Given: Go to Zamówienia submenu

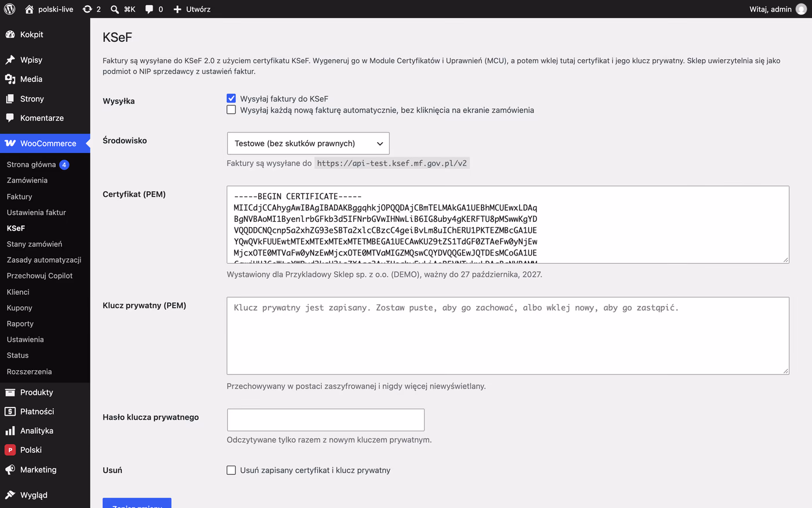Looking at the screenshot, I should pyautogui.click(x=27, y=181).
